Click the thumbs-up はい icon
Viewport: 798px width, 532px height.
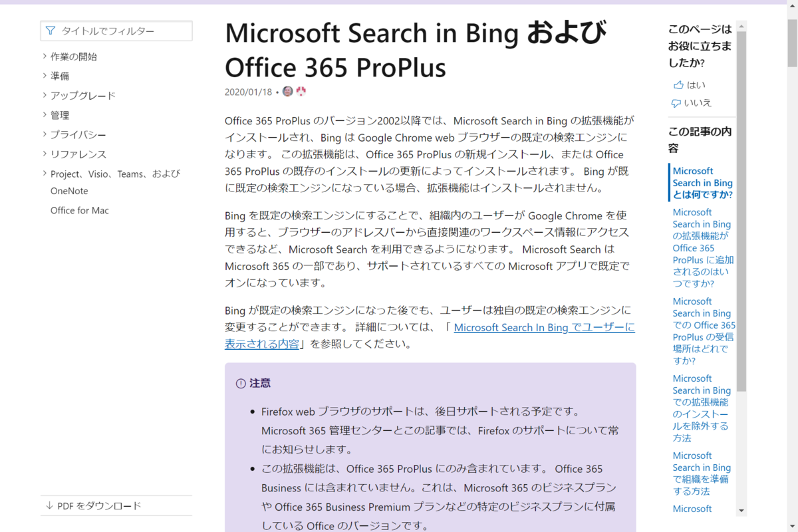point(678,85)
